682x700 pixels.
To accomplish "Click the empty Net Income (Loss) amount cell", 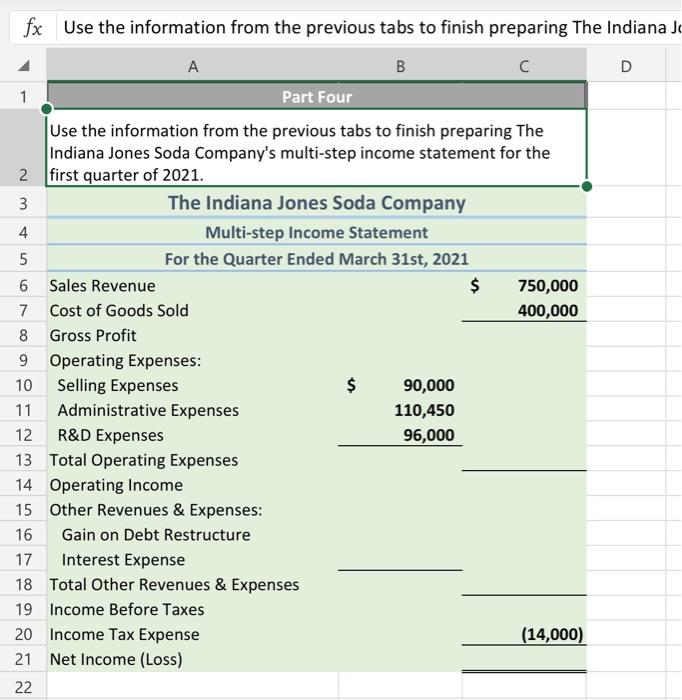I will click(524, 659).
